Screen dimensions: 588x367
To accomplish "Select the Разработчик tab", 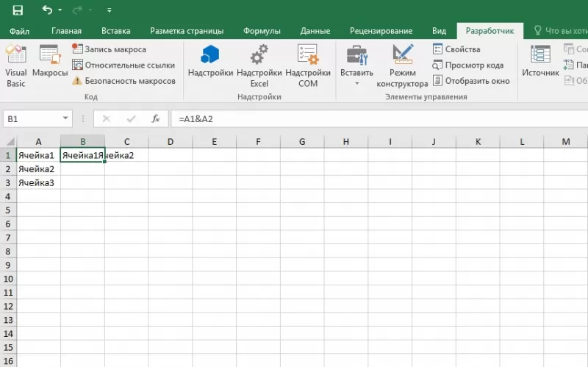I will (490, 31).
